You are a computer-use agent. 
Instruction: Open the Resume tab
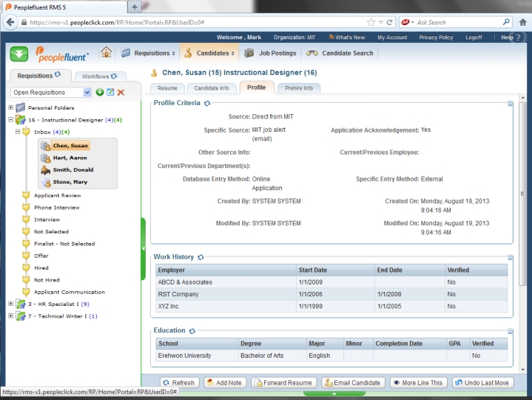coord(167,88)
